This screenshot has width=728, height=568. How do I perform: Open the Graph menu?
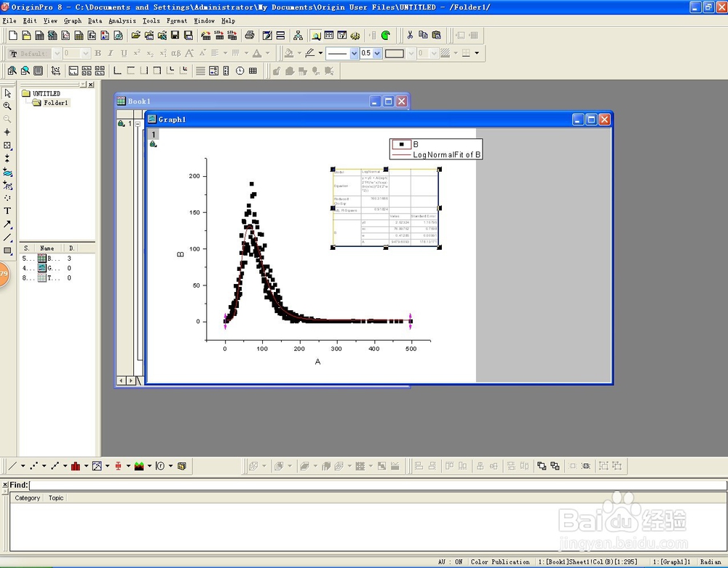[x=72, y=21]
